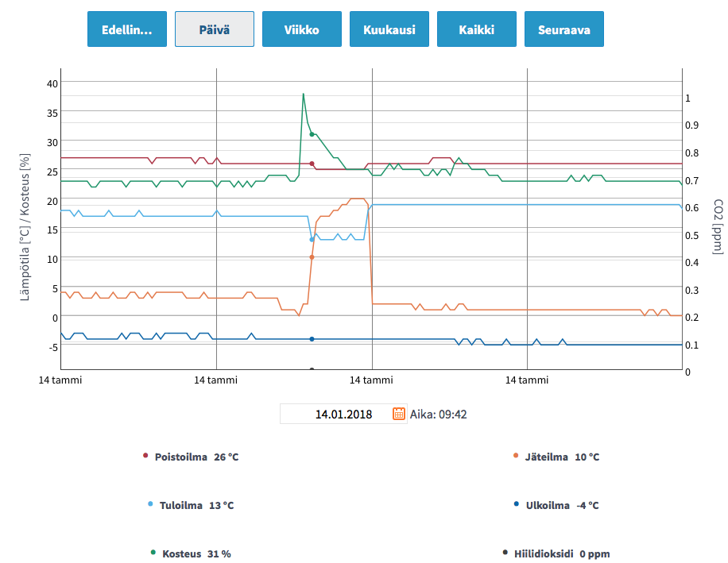
Task: Click the Hiilidioksidi black legend dot
Action: coord(505,553)
